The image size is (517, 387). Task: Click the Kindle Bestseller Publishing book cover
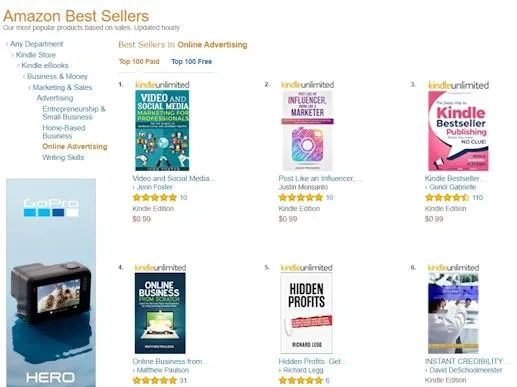[x=458, y=131]
